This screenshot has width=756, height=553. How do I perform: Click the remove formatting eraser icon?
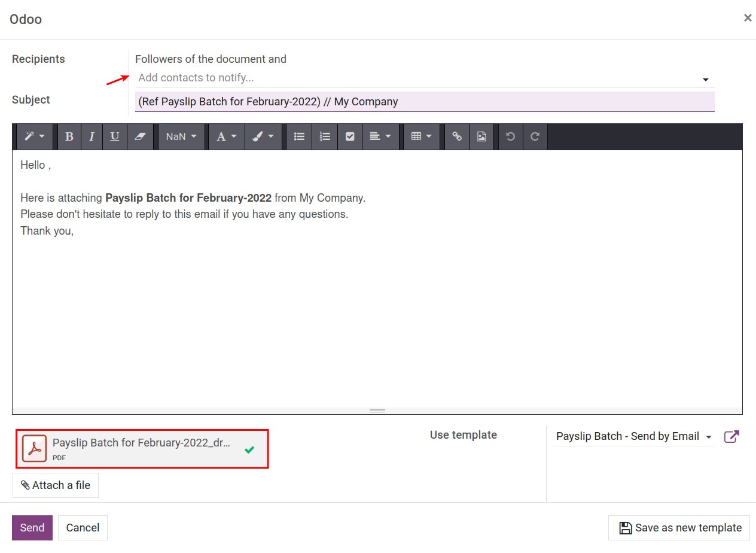click(140, 136)
